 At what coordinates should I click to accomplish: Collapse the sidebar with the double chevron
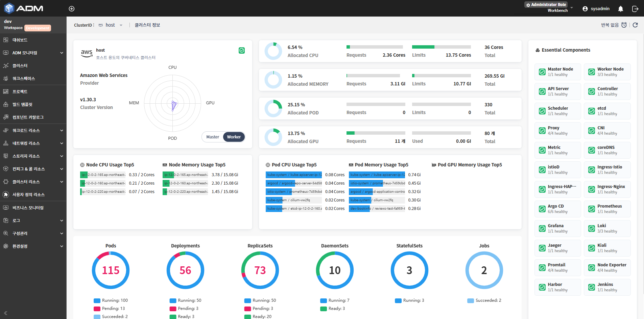coord(6,313)
